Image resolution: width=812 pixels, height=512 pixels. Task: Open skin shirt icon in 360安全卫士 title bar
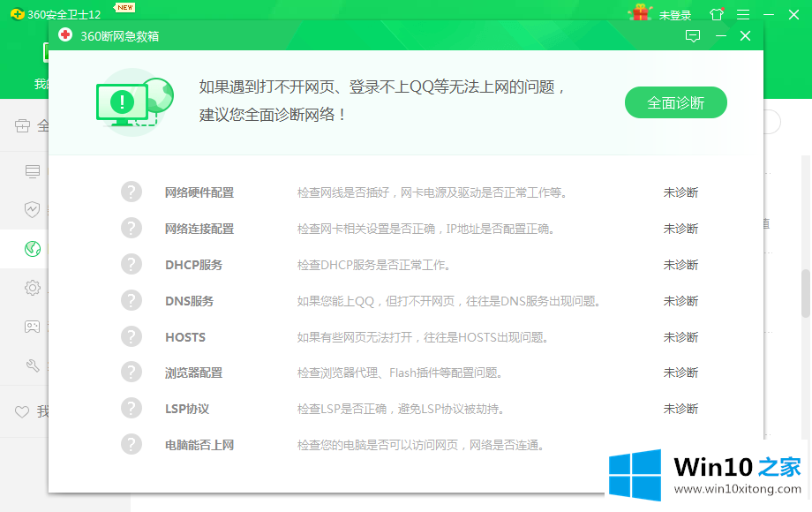pos(717,14)
